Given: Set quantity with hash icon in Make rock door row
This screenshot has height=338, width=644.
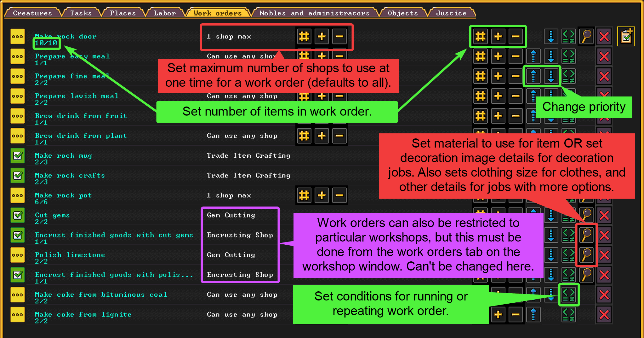Looking at the screenshot, I should coord(481,37).
